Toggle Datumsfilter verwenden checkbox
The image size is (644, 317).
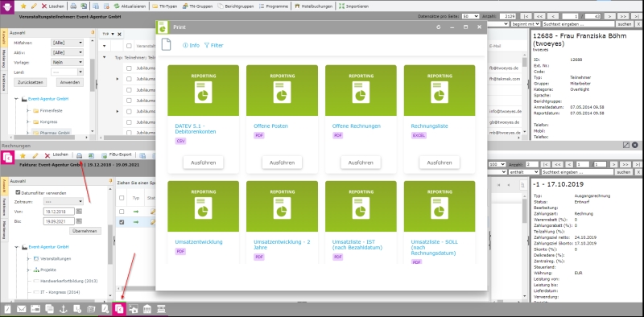click(x=18, y=192)
